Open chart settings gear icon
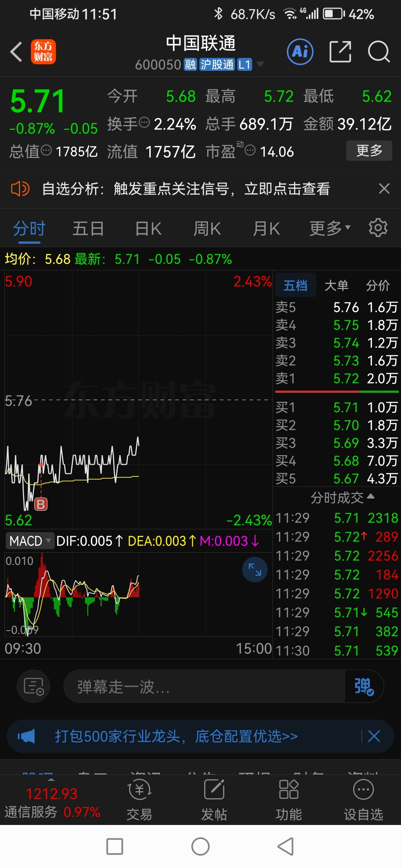401x868 pixels. [x=378, y=228]
